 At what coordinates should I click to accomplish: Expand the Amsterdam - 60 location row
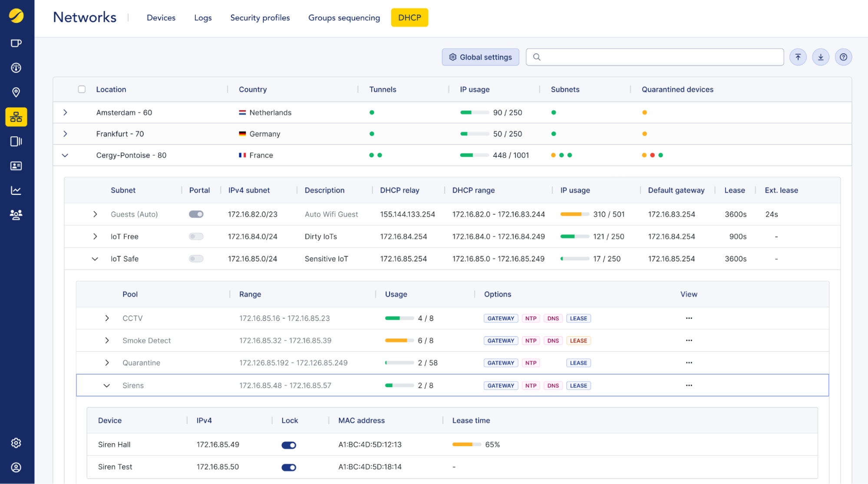[x=65, y=112]
